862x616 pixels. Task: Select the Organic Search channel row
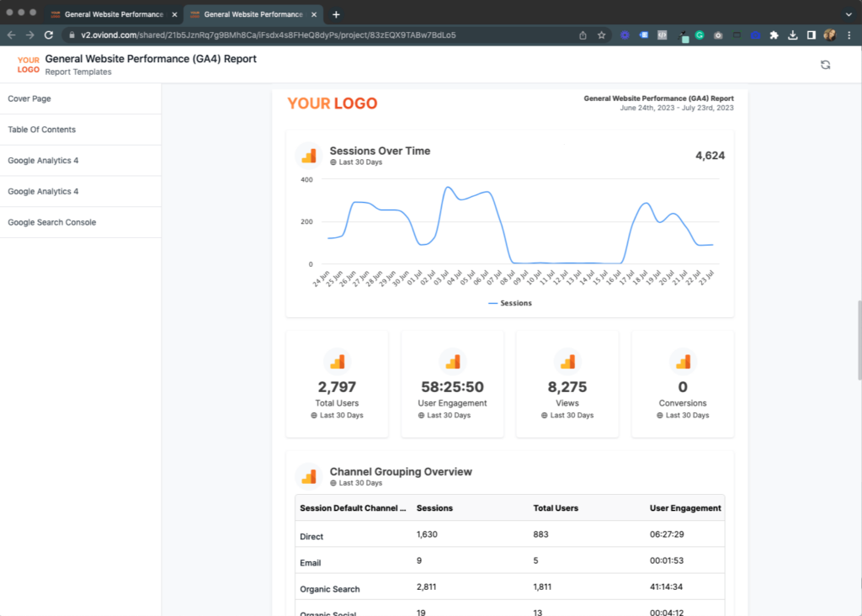coord(509,587)
